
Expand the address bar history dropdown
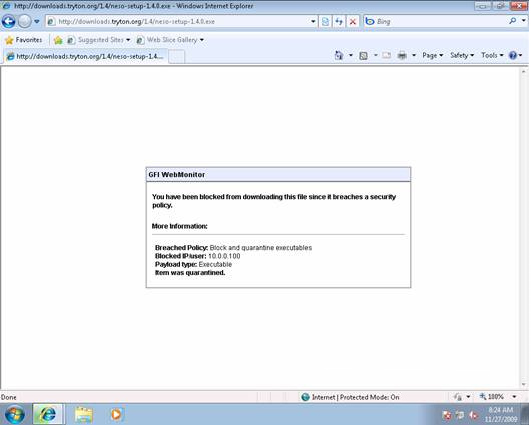point(313,22)
